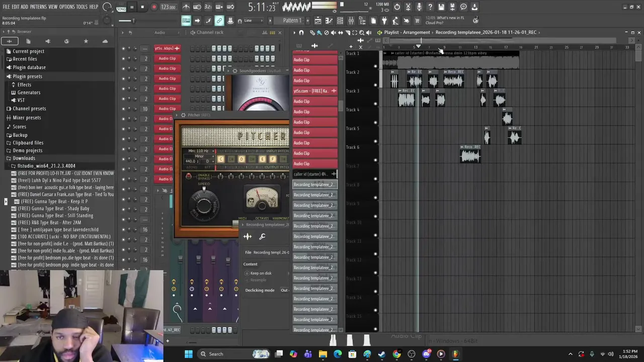
Task: Enable Keep on disk option
Action: (247, 273)
